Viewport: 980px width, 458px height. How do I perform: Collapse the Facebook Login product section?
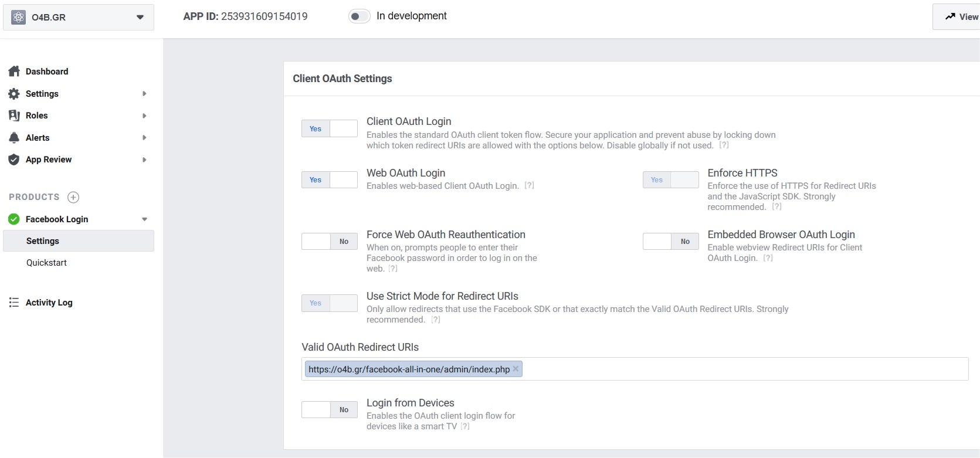click(x=144, y=219)
